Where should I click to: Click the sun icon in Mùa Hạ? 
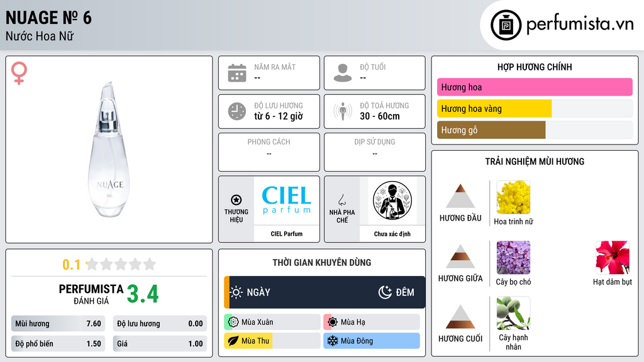[x=333, y=322]
